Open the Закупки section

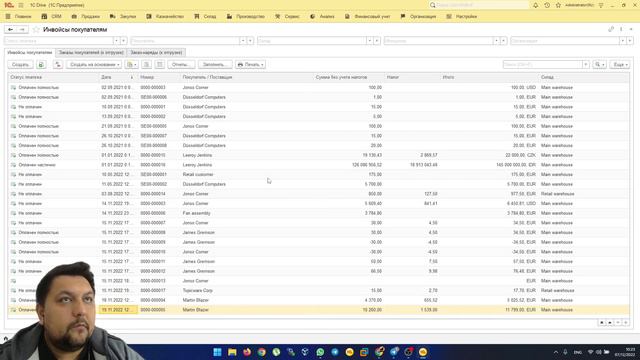coord(123,16)
